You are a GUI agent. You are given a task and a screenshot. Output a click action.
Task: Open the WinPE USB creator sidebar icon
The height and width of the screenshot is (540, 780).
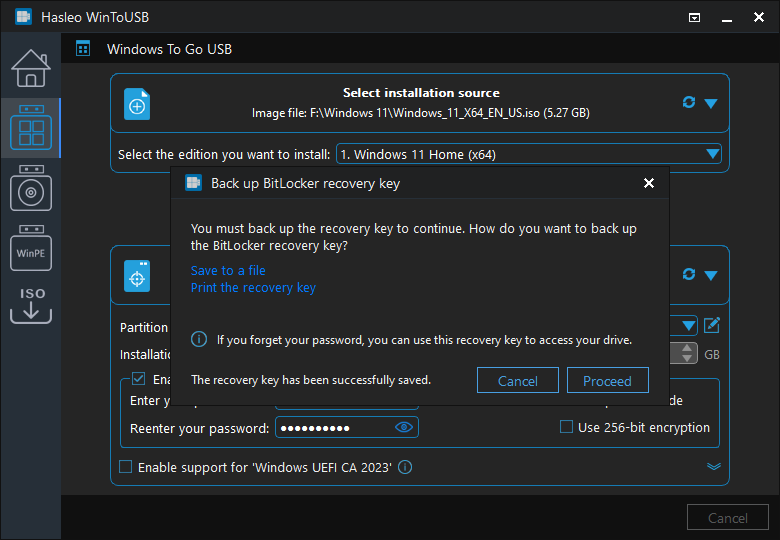pyautogui.click(x=31, y=248)
